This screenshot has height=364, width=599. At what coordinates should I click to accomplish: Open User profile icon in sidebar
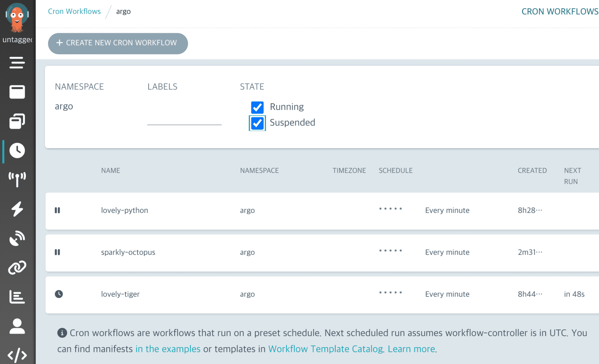pyautogui.click(x=17, y=326)
